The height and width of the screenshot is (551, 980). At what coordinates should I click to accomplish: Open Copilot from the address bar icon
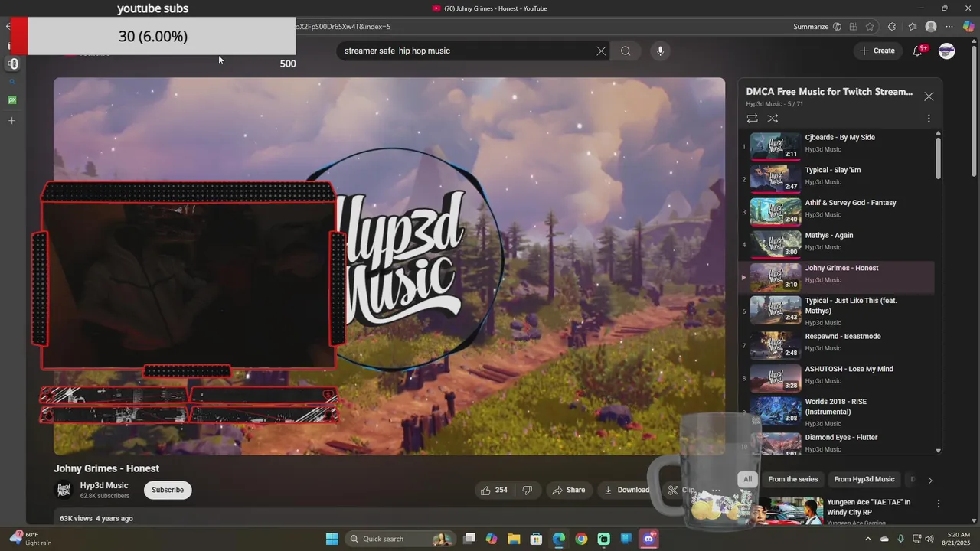(837, 27)
